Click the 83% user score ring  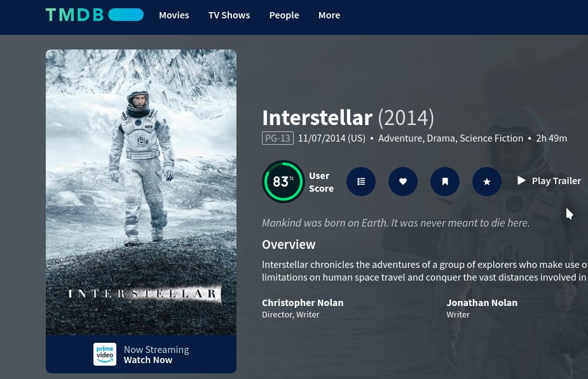coord(283,182)
